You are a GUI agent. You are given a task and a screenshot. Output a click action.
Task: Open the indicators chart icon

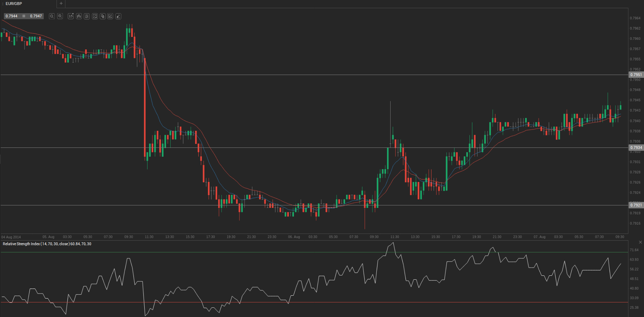95,16
